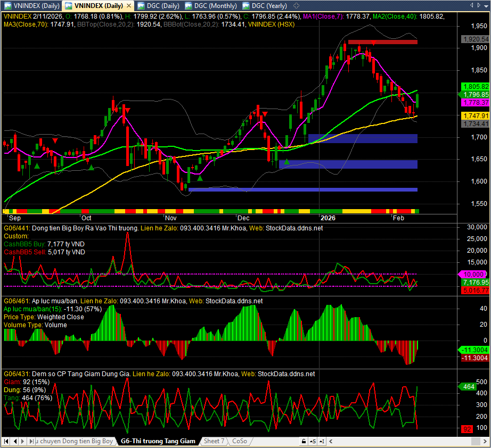
Task: Click the yellow 1,747.91 MA3 price label
Action: point(476,116)
